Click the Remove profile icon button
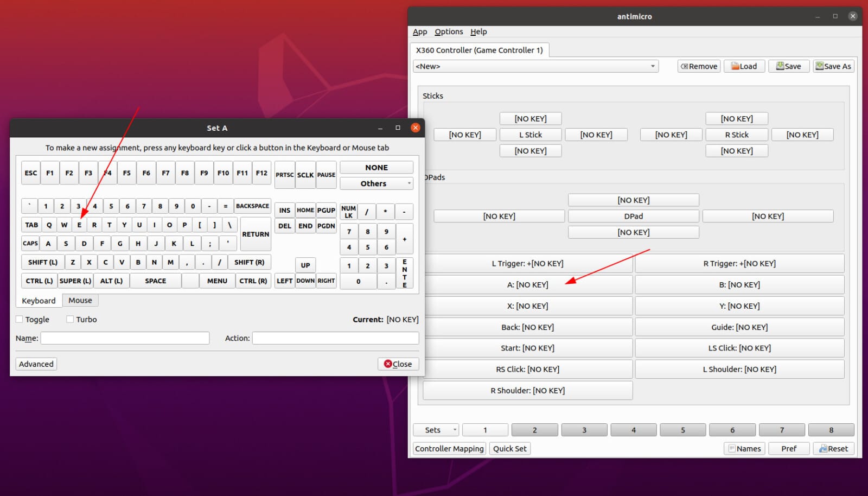This screenshot has height=496, width=868. tap(699, 66)
